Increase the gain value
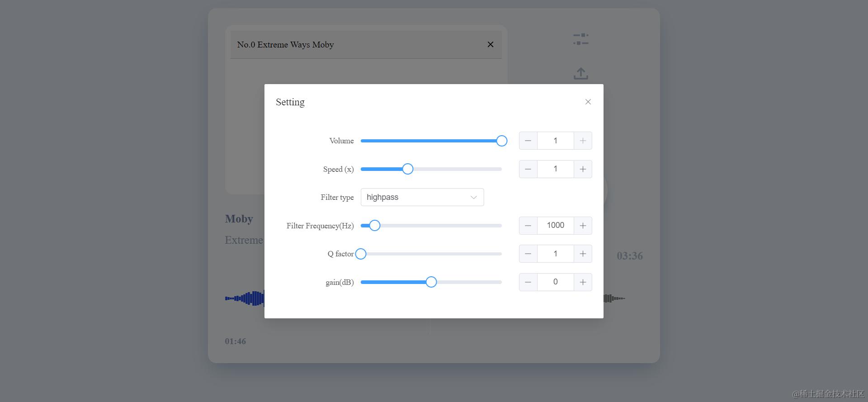 pos(583,282)
